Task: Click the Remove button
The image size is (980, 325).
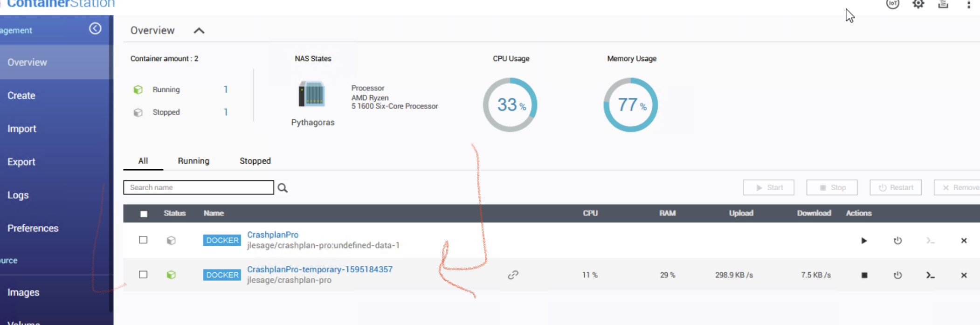Action: point(957,187)
